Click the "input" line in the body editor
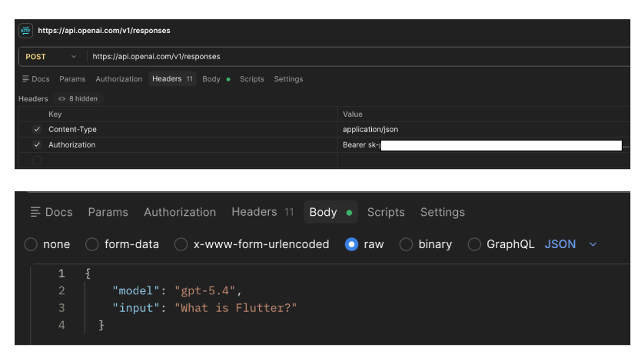The width and height of the screenshot is (644, 361). click(x=204, y=308)
